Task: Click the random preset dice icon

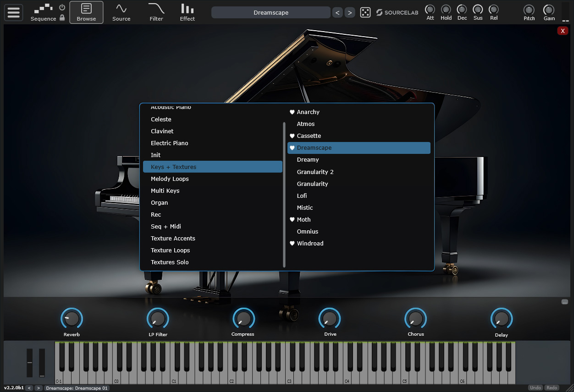Action: [365, 13]
